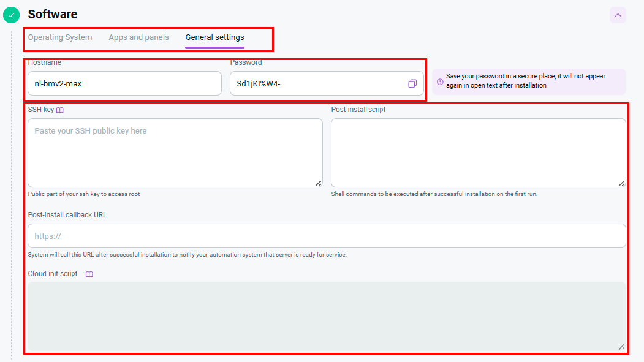Click the disabled Cloud-init script area
Screen dimensions: 644x362
tap(327, 317)
